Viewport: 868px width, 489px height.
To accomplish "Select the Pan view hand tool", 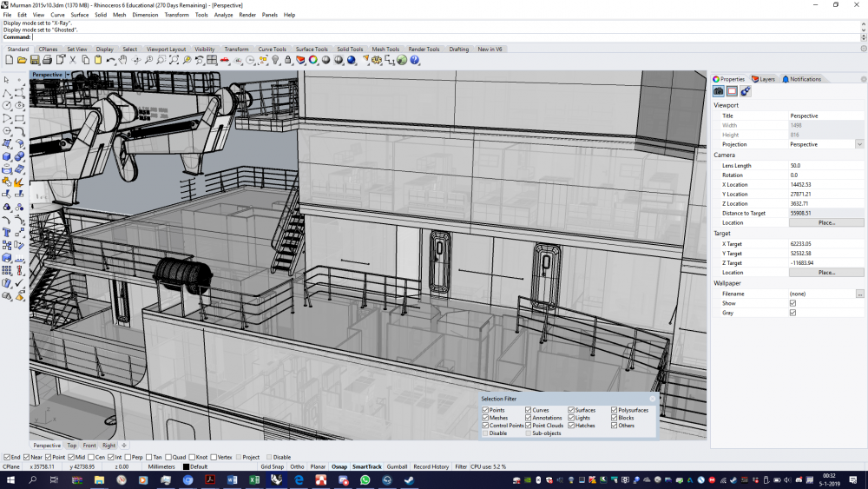I will (123, 61).
